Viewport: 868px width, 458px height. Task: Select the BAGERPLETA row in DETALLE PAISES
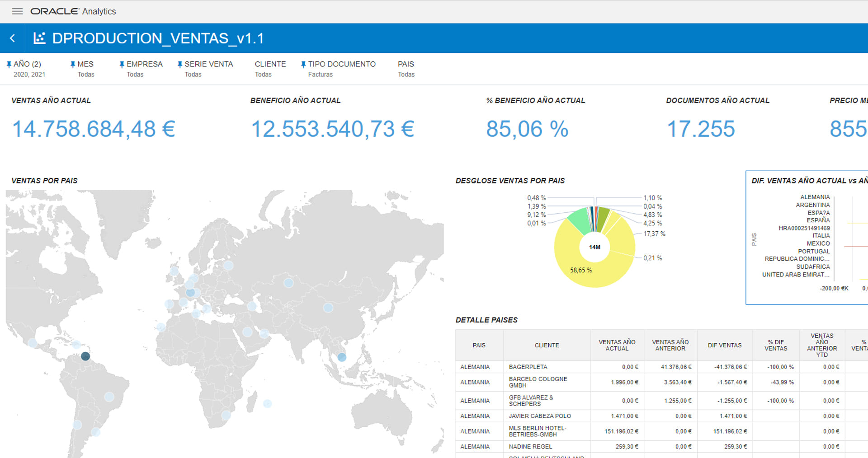pos(528,366)
